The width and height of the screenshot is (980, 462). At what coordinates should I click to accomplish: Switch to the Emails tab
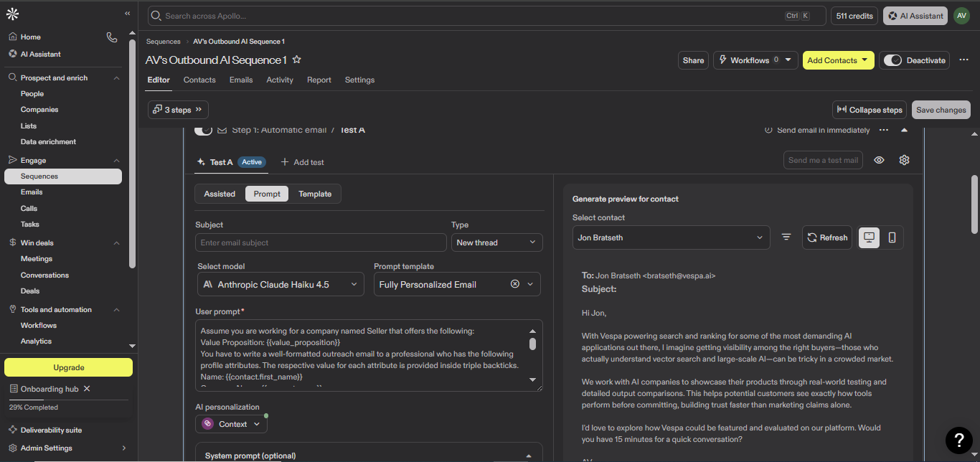pyautogui.click(x=241, y=80)
